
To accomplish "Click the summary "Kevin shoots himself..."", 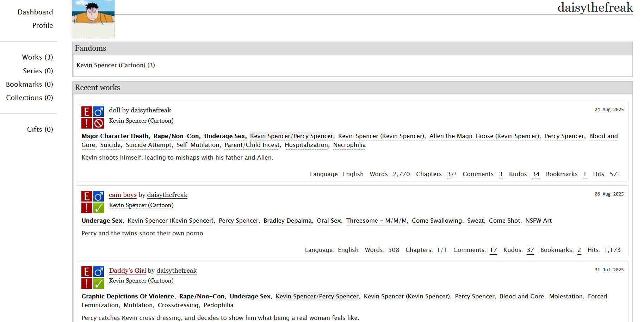I will pos(178,157).
